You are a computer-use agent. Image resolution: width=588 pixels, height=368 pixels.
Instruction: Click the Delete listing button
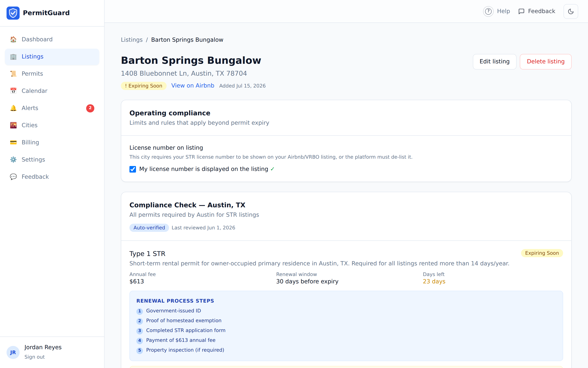pyautogui.click(x=546, y=62)
